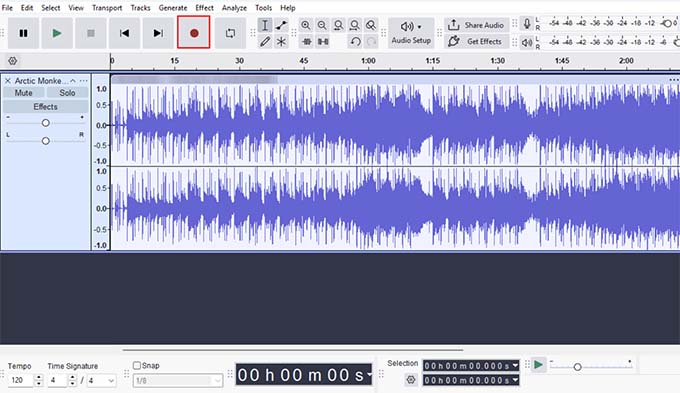The width and height of the screenshot is (680, 393).
Task: Toggle the Loop button
Action: (x=230, y=33)
